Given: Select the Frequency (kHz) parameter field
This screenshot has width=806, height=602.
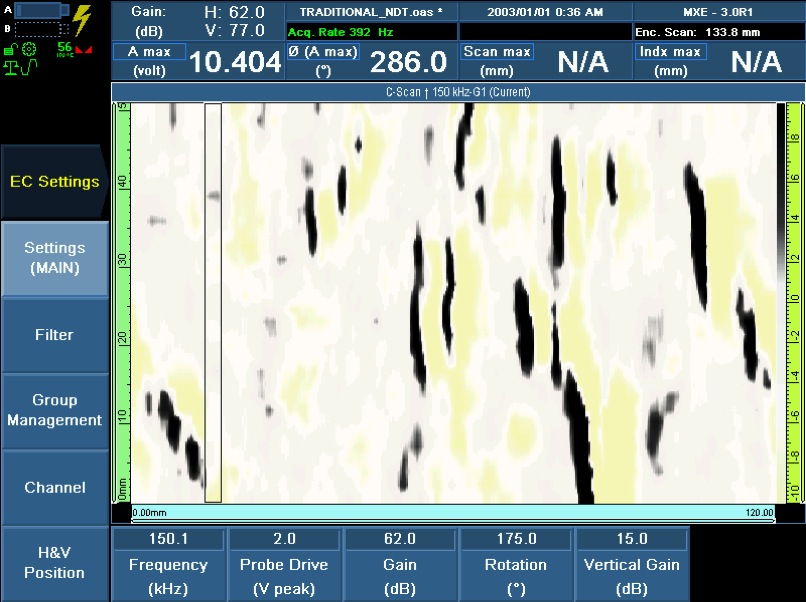Looking at the screenshot, I should tap(168, 564).
